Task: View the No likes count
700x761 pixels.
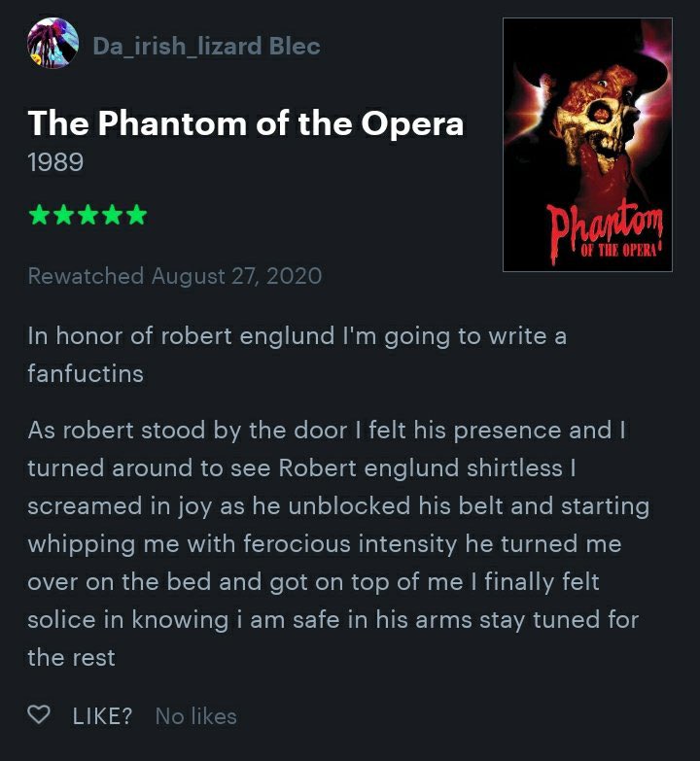Action: pos(195,716)
